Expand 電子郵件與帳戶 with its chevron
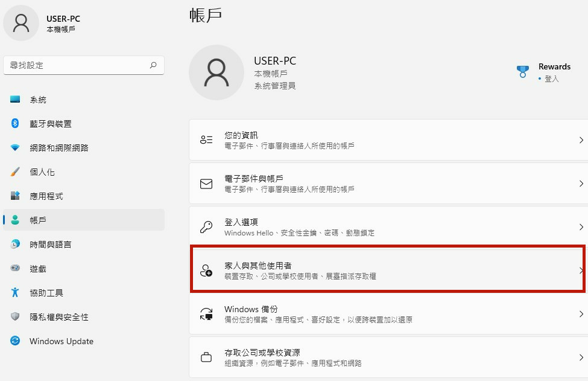Viewport: 588px width, 381px height. 581,184
